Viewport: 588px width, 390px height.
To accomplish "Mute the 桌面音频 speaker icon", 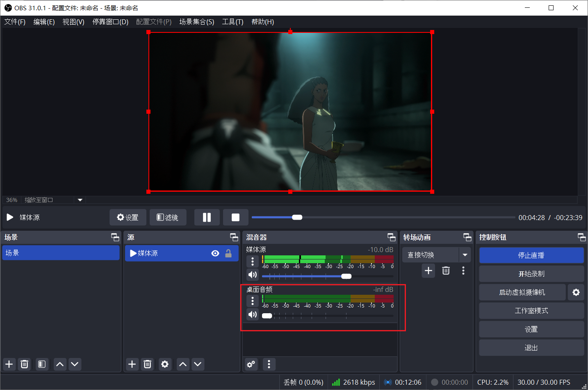I will tap(253, 314).
